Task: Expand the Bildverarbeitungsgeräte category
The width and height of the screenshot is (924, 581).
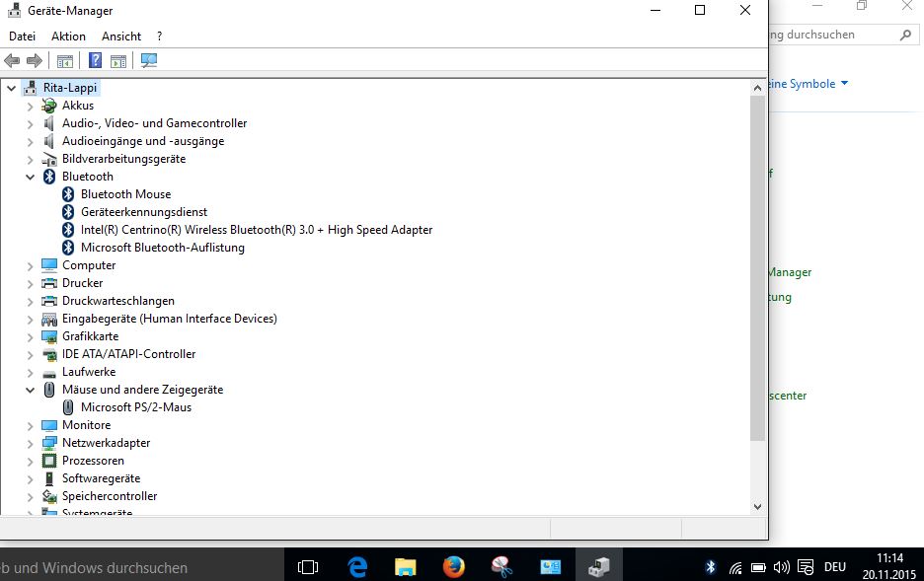Action: point(30,160)
